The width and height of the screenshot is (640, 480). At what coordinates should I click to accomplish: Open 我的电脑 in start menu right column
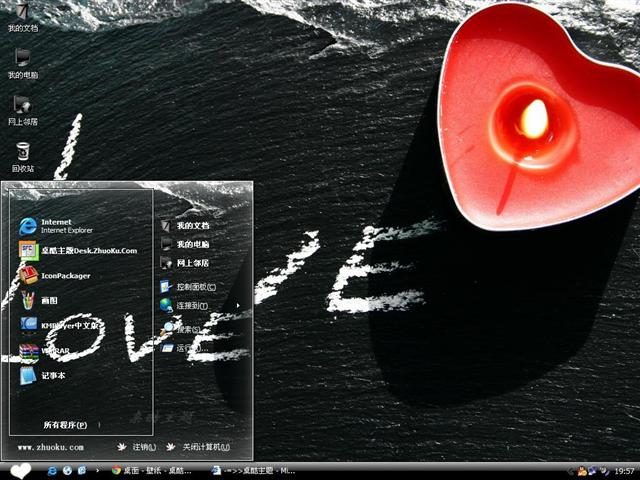click(x=185, y=244)
